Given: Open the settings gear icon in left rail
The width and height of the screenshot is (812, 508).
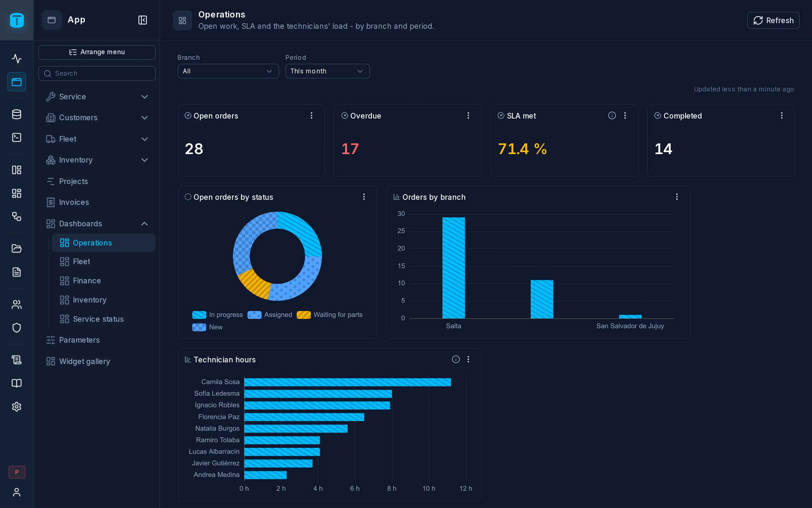Looking at the screenshot, I should pyautogui.click(x=16, y=406).
